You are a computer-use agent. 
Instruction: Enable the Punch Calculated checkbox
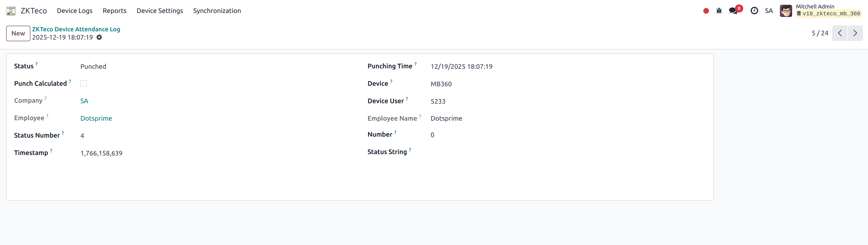tap(84, 83)
